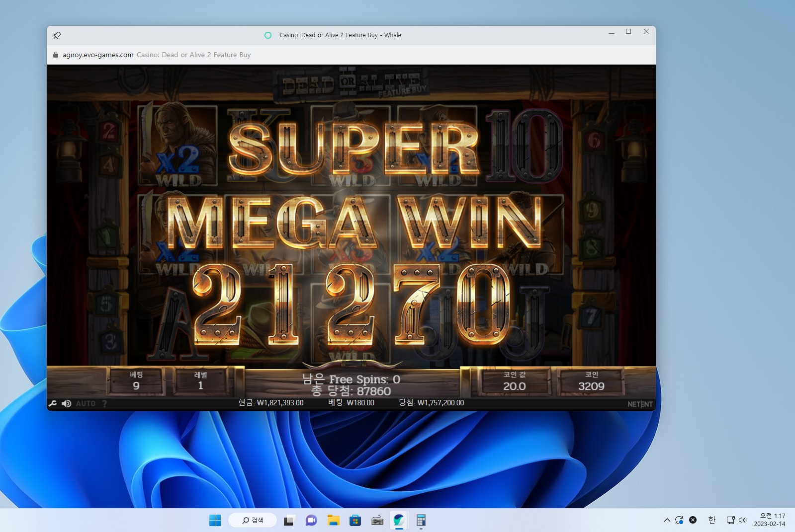Open the Windows Start menu

tap(215, 520)
